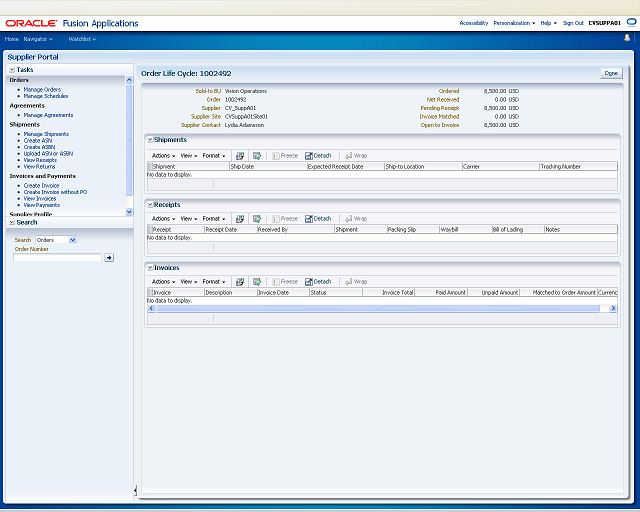Open Shipments Actions menu

[163, 156]
